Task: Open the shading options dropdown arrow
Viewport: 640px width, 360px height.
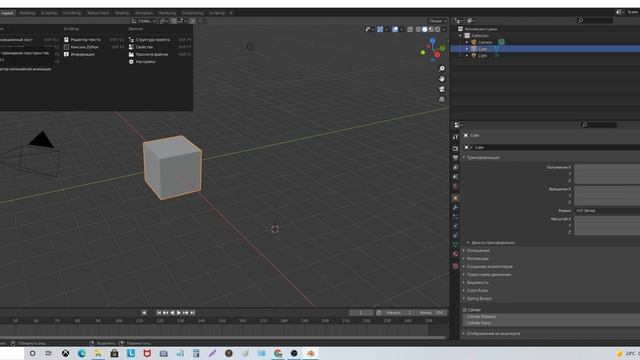Action: pos(444,29)
